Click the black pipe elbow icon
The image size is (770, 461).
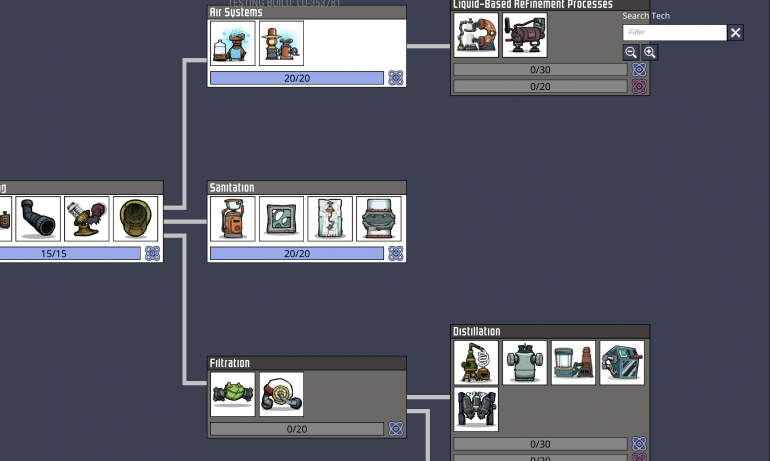click(40, 218)
